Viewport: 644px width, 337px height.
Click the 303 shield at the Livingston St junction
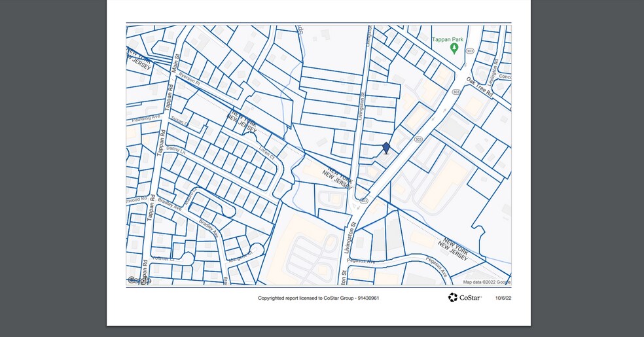(x=364, y=200)
